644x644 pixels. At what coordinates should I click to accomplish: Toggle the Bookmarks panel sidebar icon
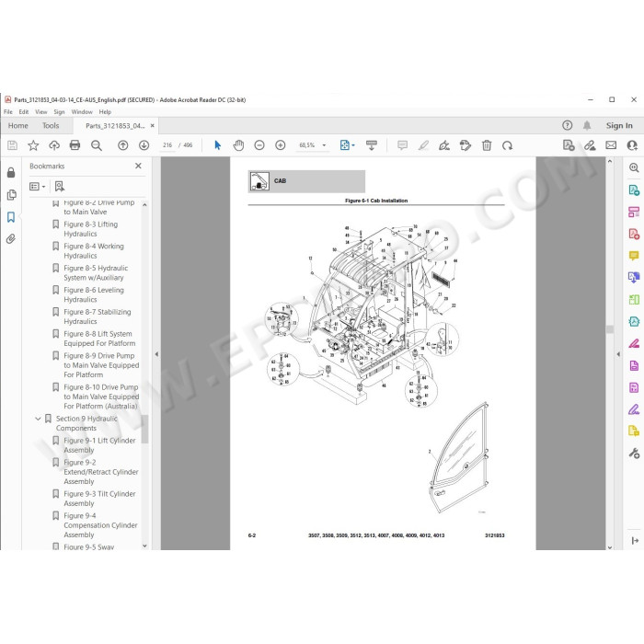point(11,217)
